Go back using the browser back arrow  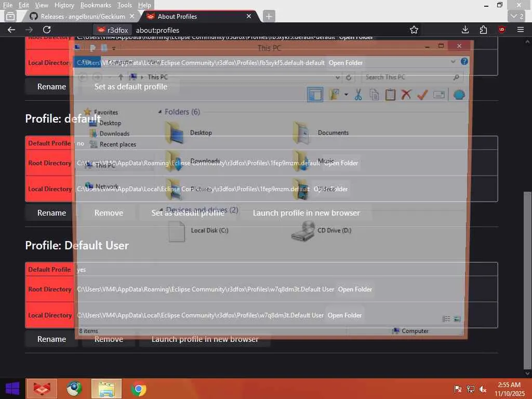coord(11,30)
